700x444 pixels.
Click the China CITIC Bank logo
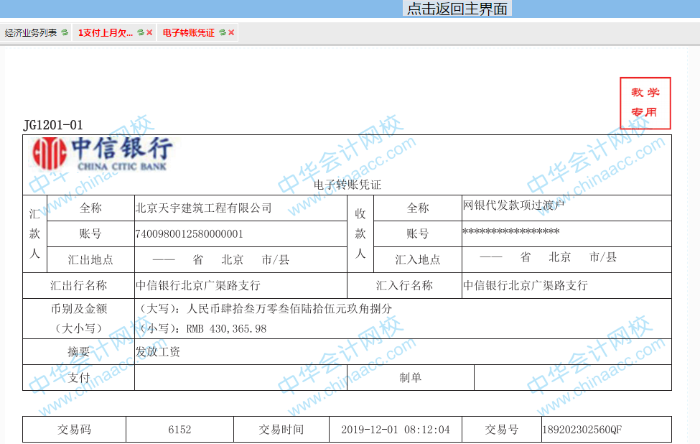pyautogui.click(x=102, y=153)
